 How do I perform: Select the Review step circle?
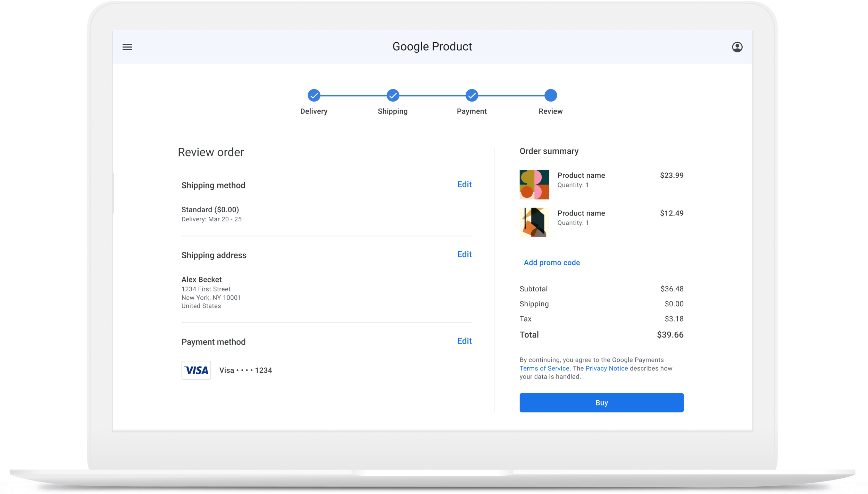550,95
